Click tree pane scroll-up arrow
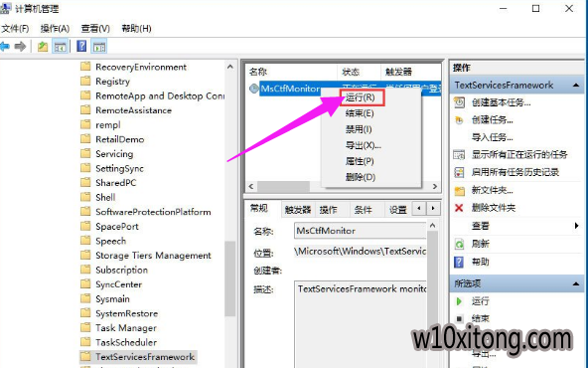588x368 pixels. (x=229, y=67)
